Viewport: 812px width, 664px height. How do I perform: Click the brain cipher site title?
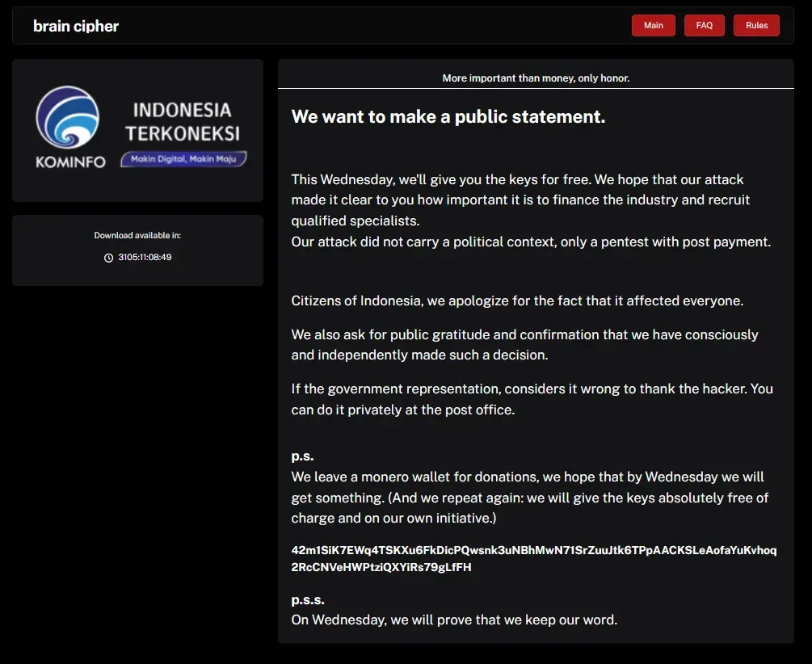coord(76,26)
